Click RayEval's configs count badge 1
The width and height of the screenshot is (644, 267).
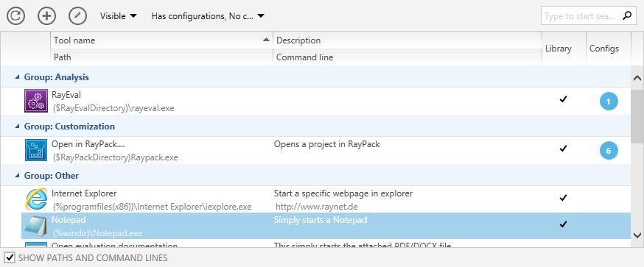[609, 102]
